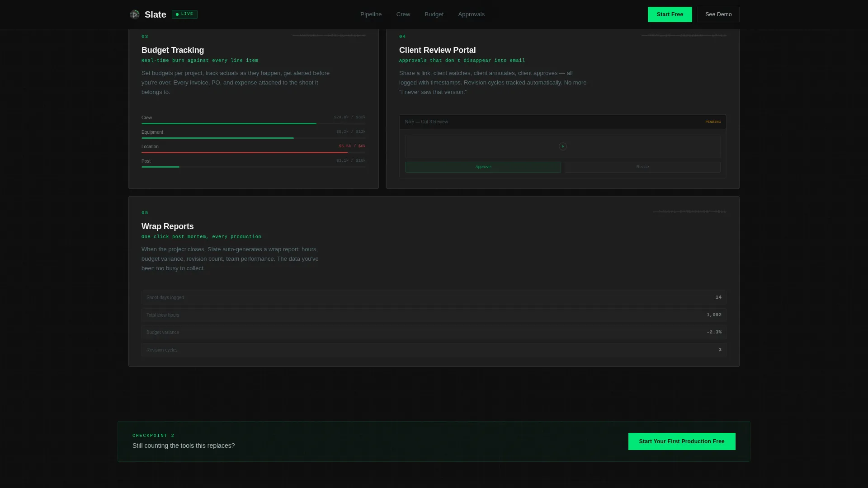
Task: Click the Budget Tracking heading
Action: pyautogui.click(x=173, y=50)
